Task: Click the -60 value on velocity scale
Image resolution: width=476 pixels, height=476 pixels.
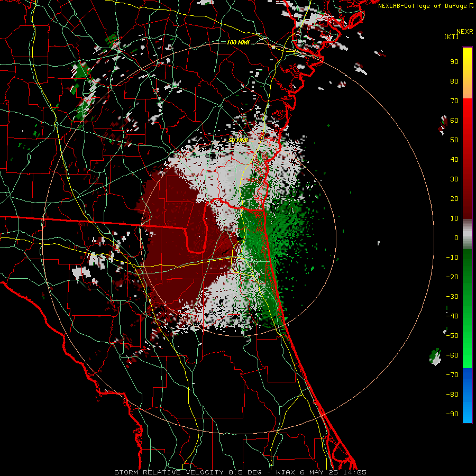Action: (x=452, y=355)
